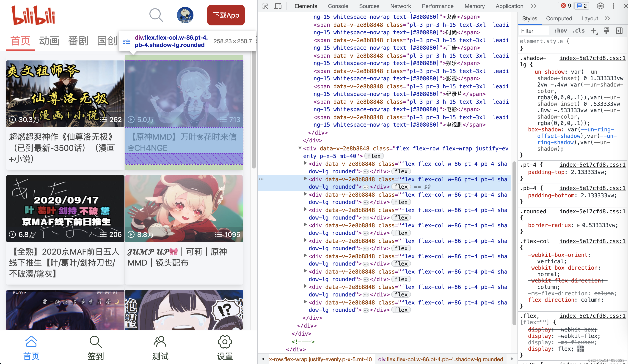Click the blue issues count badge
The height and width of the screenshot is (364, 628).
click(581, 6)
